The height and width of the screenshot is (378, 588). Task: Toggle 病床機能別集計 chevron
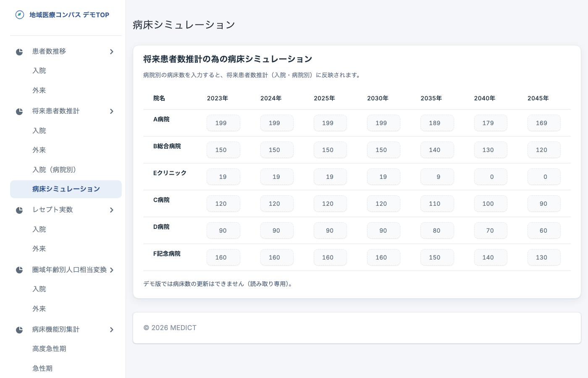click(112, 330)
